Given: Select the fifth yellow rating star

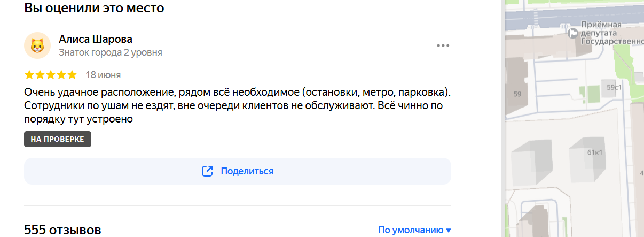Looking at the screenshot, I should coord(72,74).
